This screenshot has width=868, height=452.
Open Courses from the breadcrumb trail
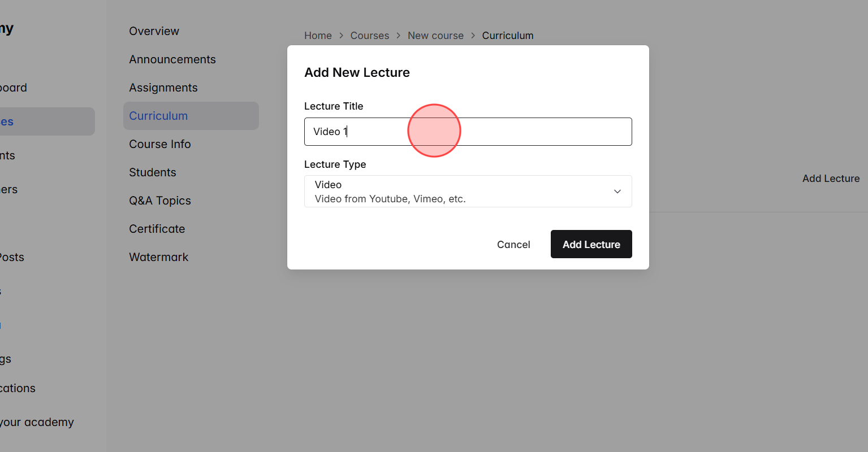pyautogui.click(x=369, y=35)
